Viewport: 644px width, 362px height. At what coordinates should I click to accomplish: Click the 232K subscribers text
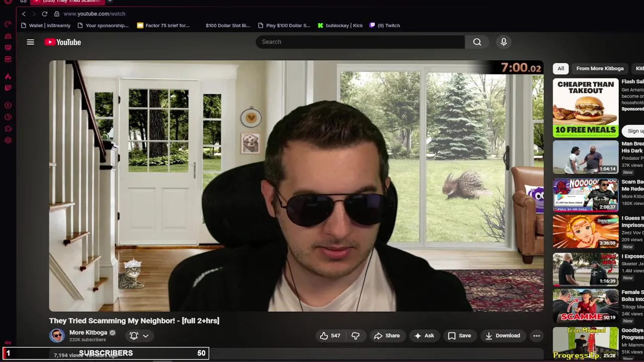click(x=88, y=340)
